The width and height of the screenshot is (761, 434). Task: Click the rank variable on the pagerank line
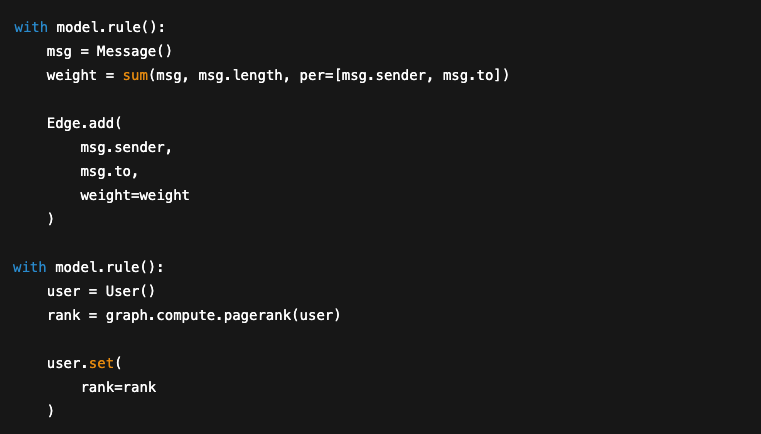click(x=62, y=315)
